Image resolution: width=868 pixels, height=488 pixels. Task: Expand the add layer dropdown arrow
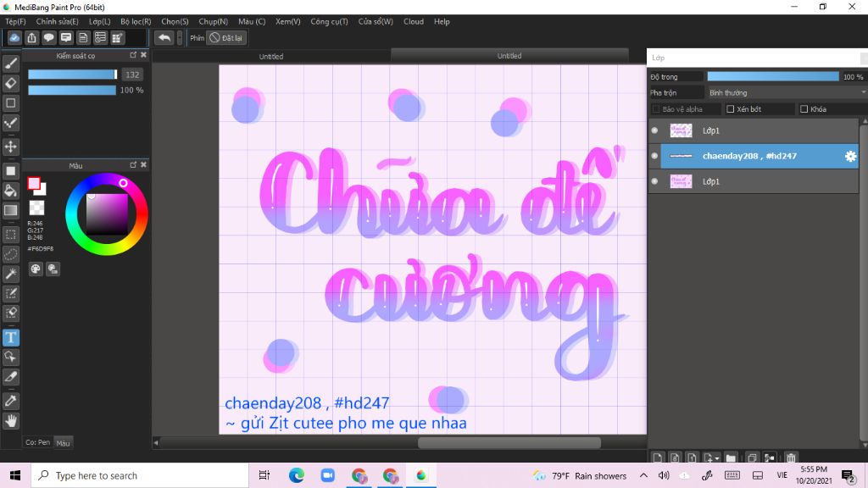click(717, 458)
